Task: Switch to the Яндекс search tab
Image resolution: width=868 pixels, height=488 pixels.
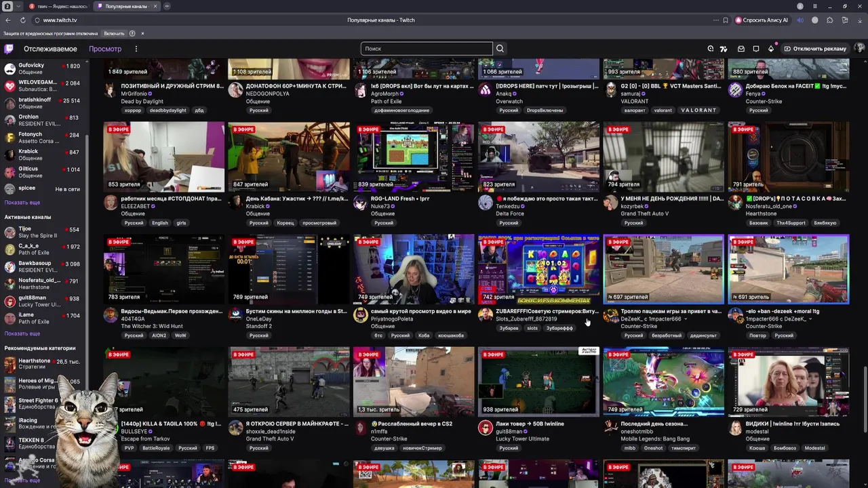Action: click(58, 6)
